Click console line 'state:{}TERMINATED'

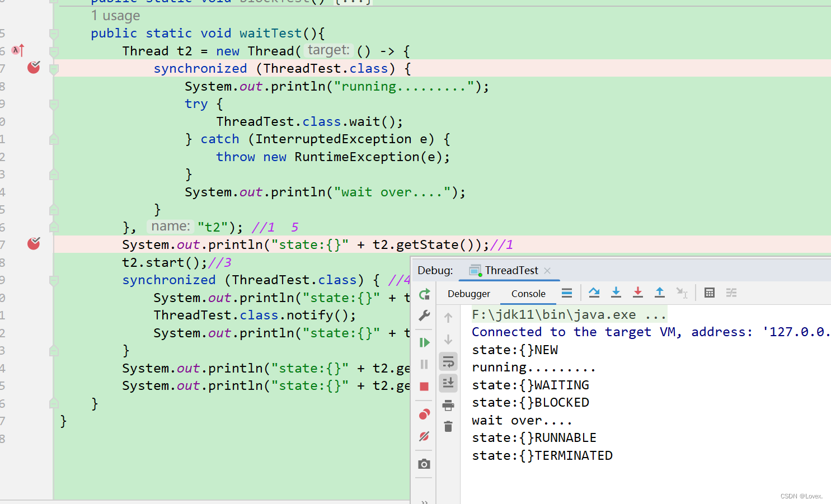point(542,455)
